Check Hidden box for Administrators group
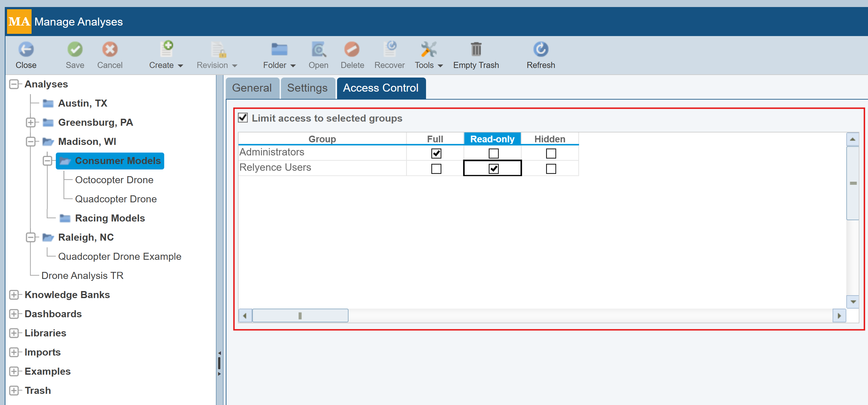Viewport: 868px width, 405px height. coord(551,154)
